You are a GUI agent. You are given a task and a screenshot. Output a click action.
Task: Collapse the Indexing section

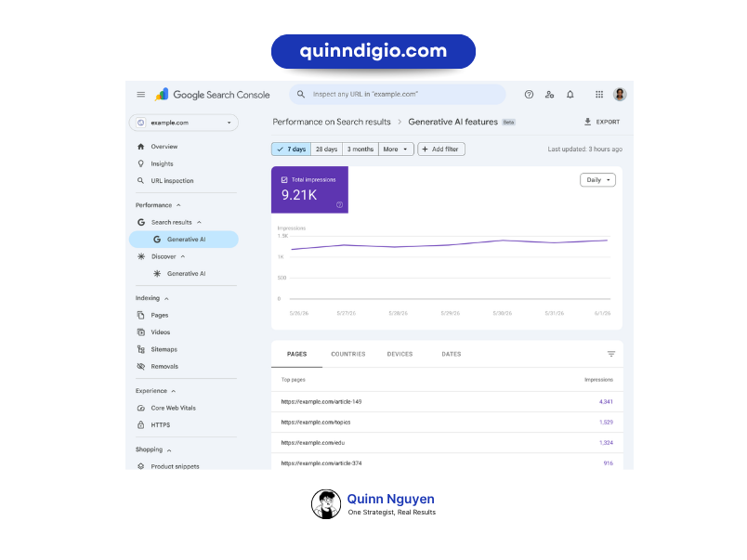tap(166, 298)
